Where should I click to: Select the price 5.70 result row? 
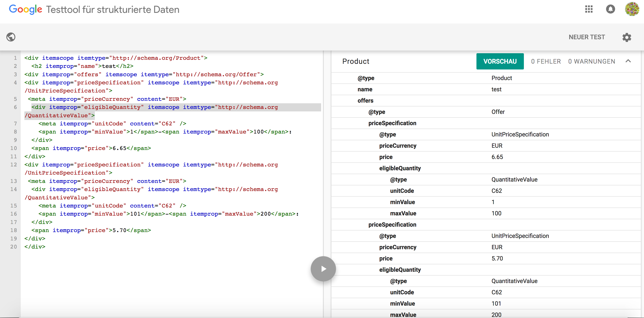(385, 258)
